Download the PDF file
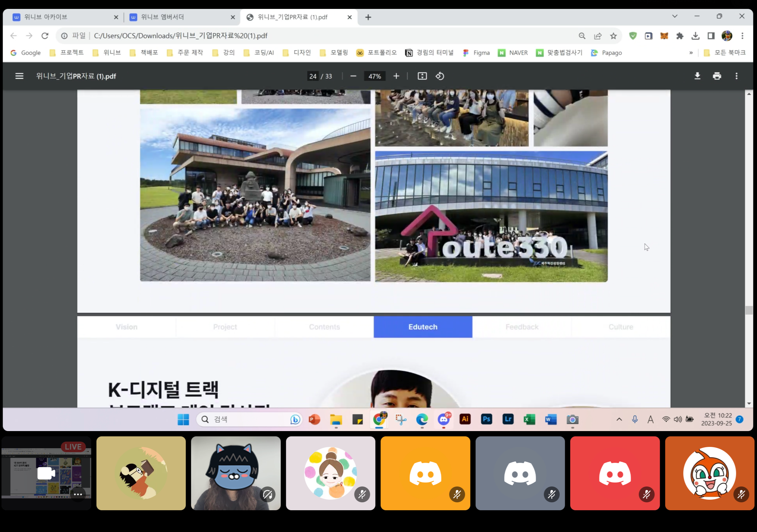757x532 pixels. tap(697, 76)
